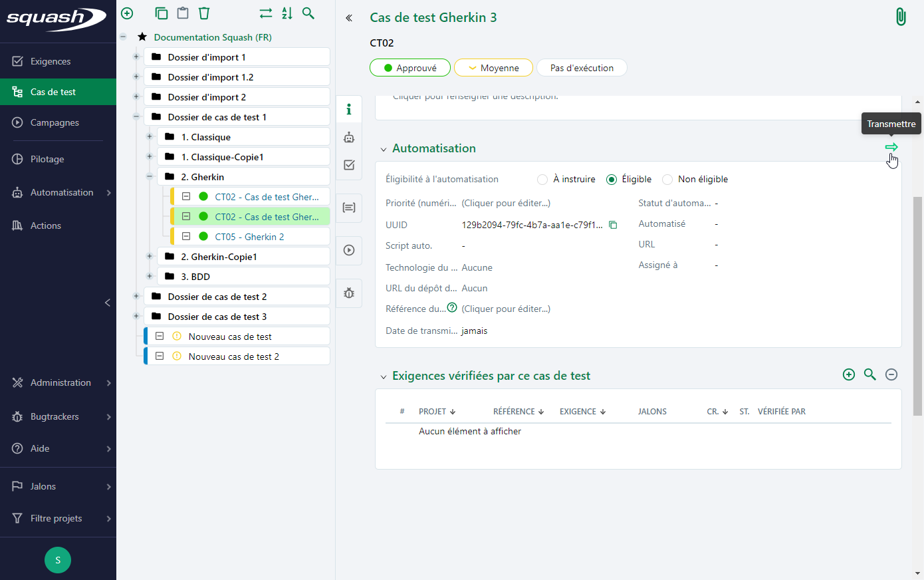Select the information panel icon
Screen dimensions: 924x580
point(349,109)
